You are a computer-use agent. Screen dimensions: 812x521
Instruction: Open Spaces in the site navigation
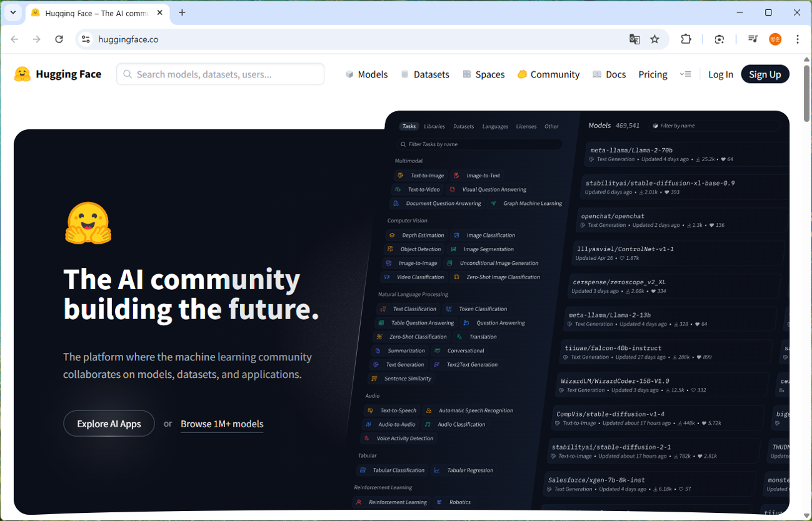(483, 74)
